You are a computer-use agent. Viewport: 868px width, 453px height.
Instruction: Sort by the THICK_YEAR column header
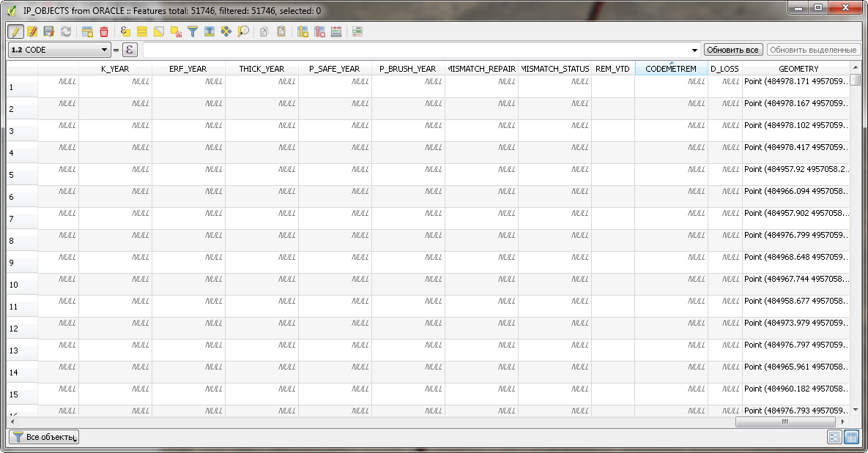[261, 69]
